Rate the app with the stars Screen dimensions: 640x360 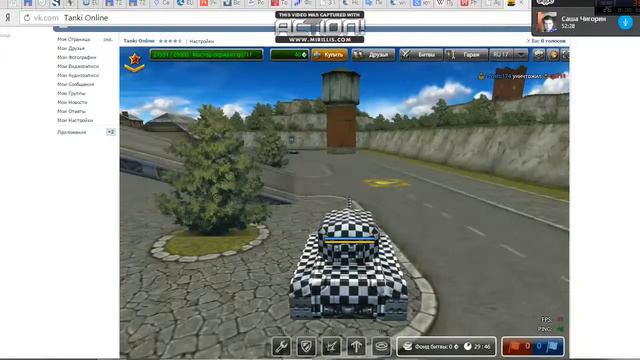(x=170, y=41)
